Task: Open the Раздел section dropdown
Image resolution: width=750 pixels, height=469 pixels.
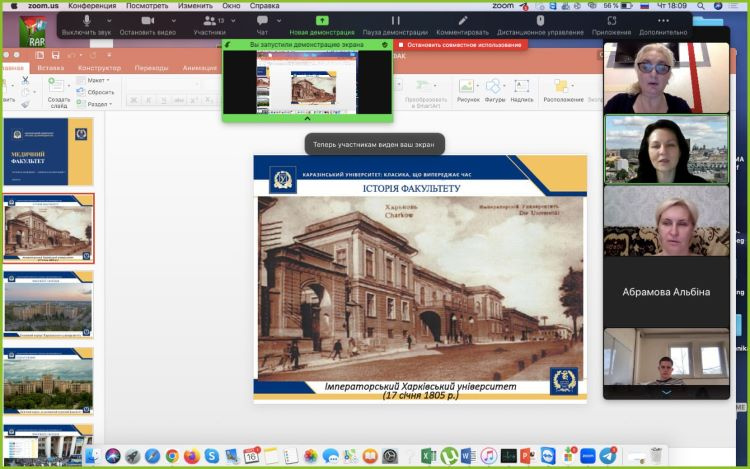Action: [95, 104]
